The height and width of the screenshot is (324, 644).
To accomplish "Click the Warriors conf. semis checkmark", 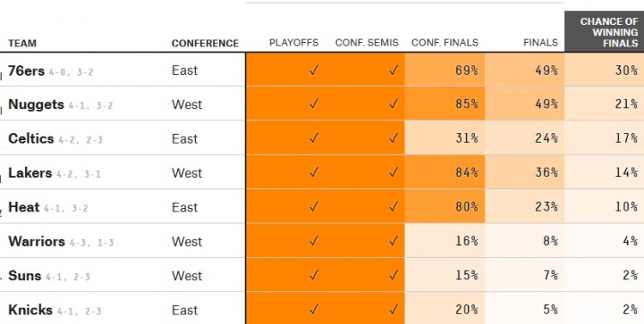I will point(393,241).
